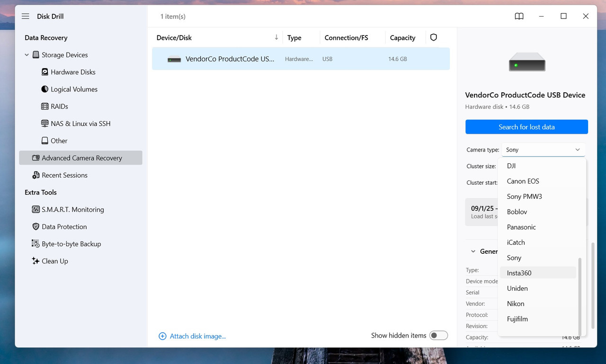Click the Capacity column header

[x=402, y=38]
